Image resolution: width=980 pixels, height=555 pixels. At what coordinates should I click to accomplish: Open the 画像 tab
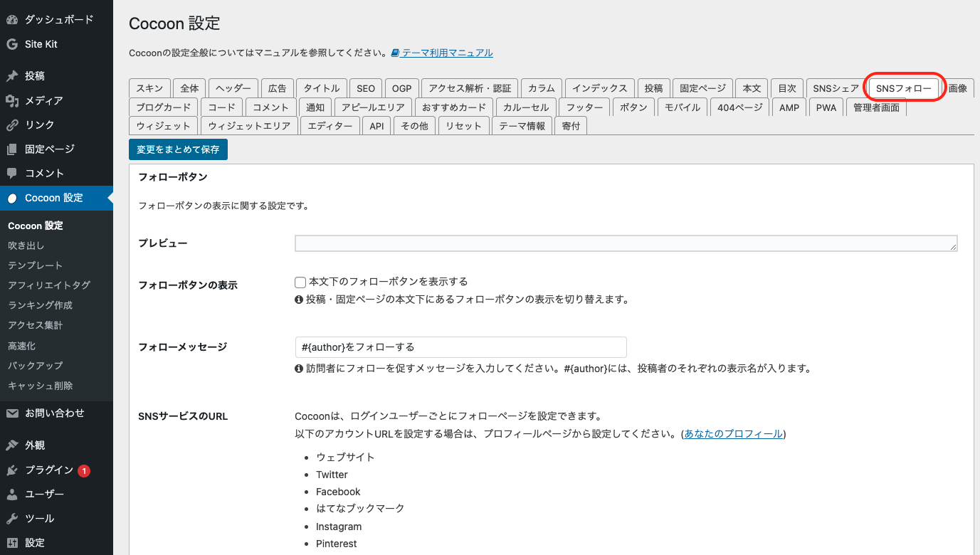[958, 88]
